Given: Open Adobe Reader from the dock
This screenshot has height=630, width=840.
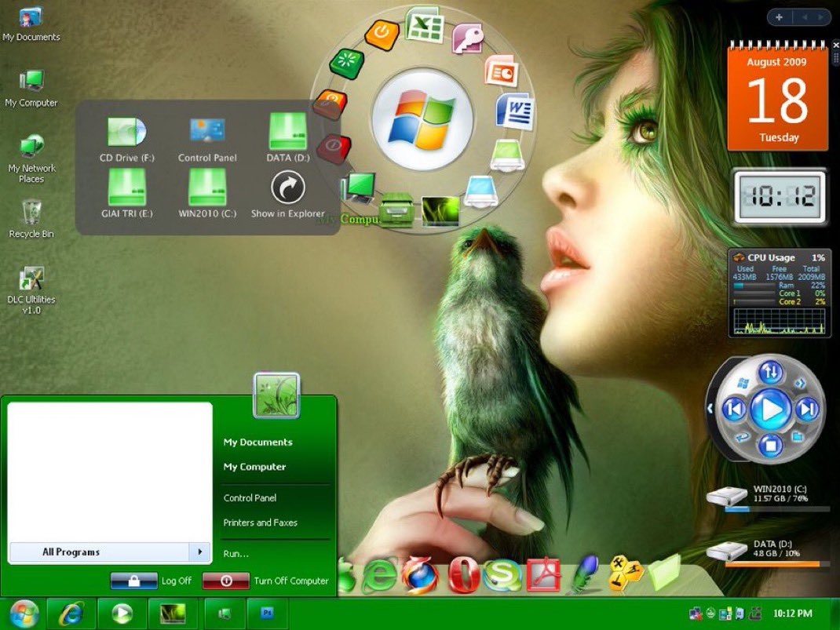Looking at the screenshot, I should [x=543, y=575].
